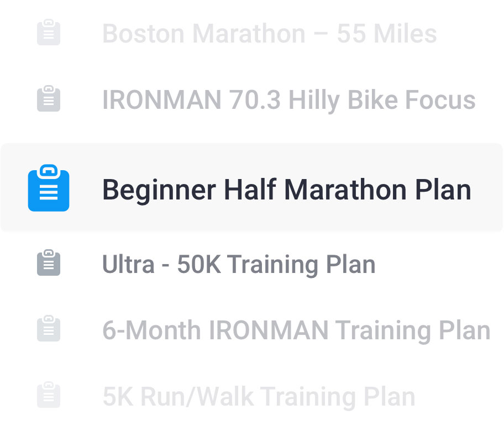This screenshot has width=504, height=431.
Task: Click "Hilly Bike Focus" in the IRONMAN 70.3 entry
Action: (x=382, y=100)
